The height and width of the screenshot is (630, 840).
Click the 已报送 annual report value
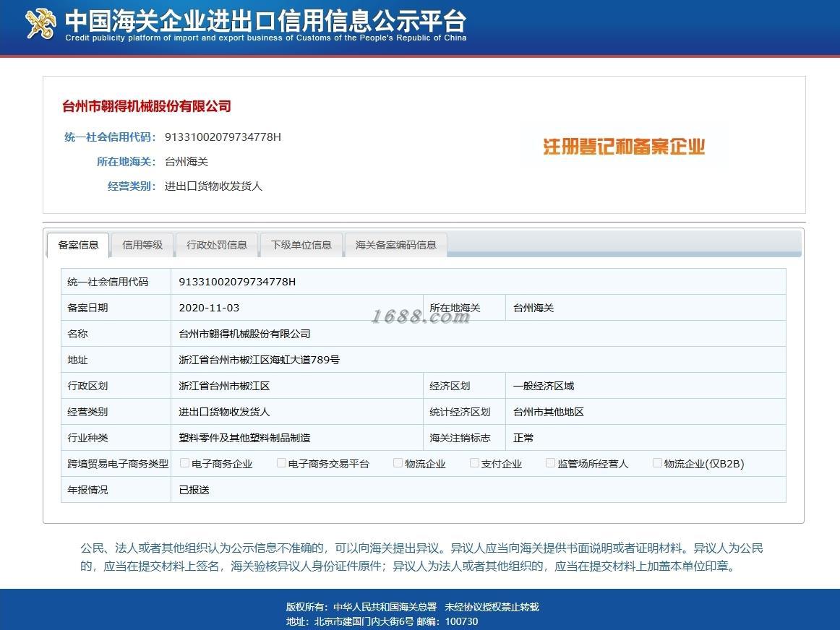tap(194, 490)
